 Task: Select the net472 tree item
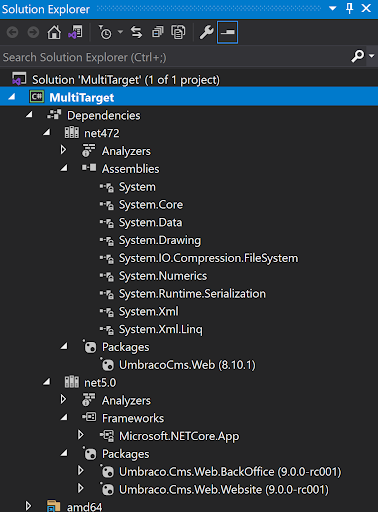coord(102,133)
